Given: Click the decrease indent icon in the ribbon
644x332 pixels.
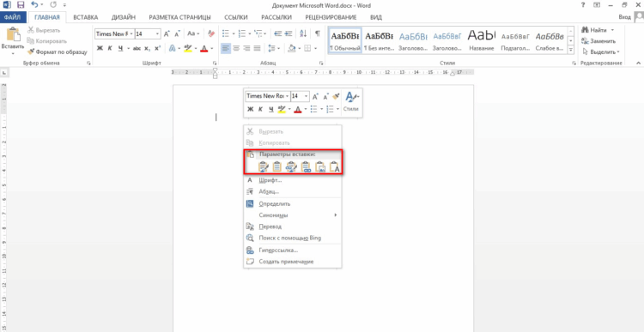Looking at the screenshot, I should pyautogui.click(x=277, y=33).
